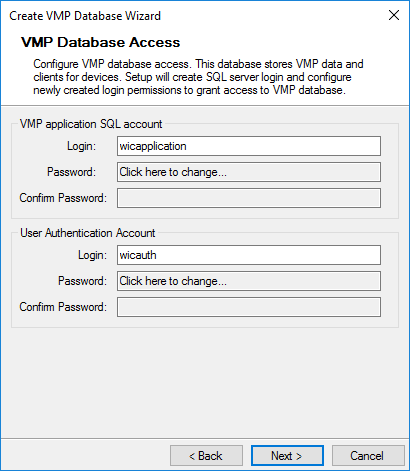Click the wicauth login input field
Screen dimensions: 410x471
[249, 255]
